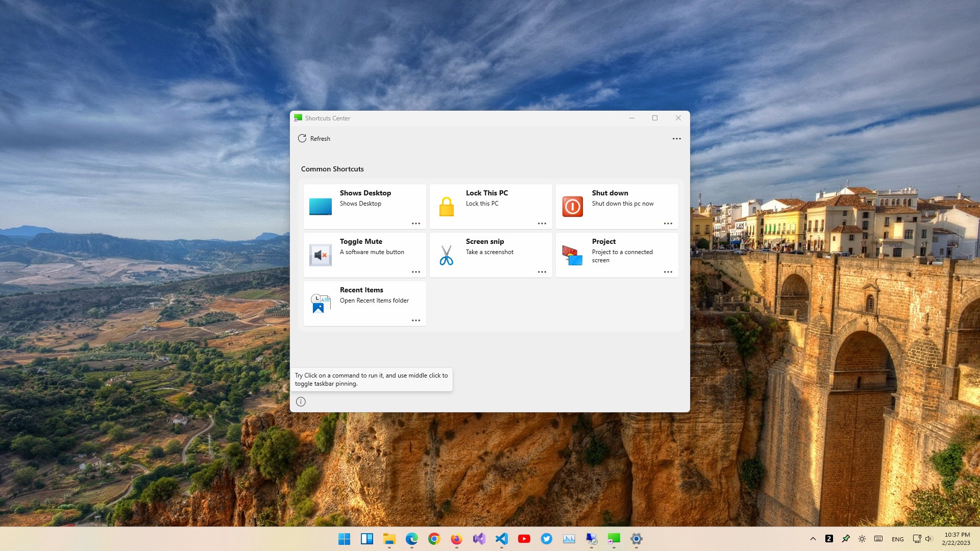980x551 pixels.
Task: Open more options on Recent Items card
Action: coord(416,320)
